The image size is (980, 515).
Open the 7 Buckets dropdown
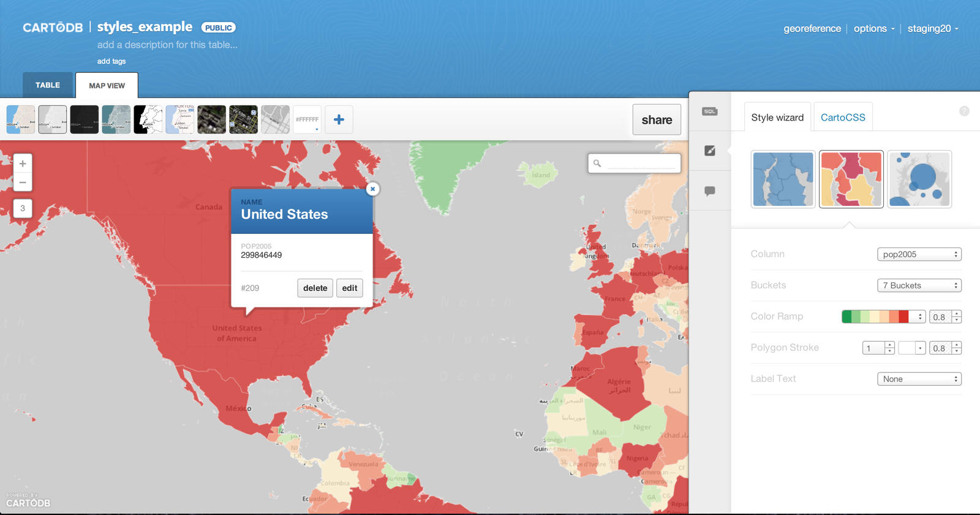pyautogui.click(x=919, y=285)
